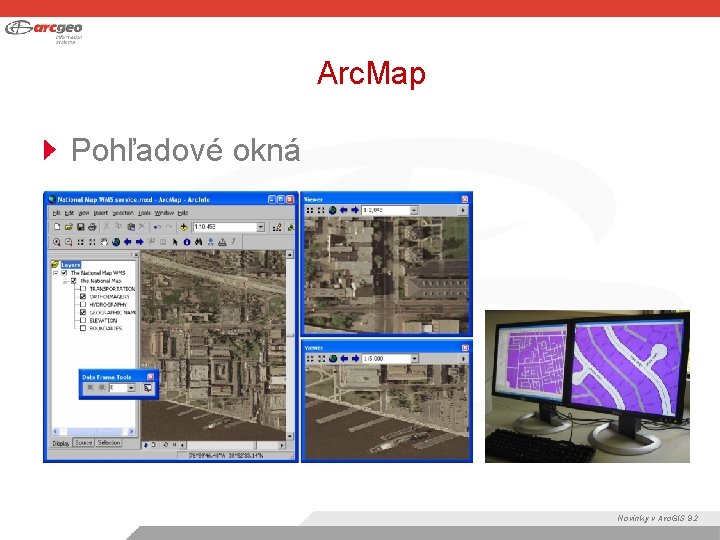The image size is (720, 540).
Task: Click the map vertical scrollbar down arrow
Action: (x=290, y=436)
